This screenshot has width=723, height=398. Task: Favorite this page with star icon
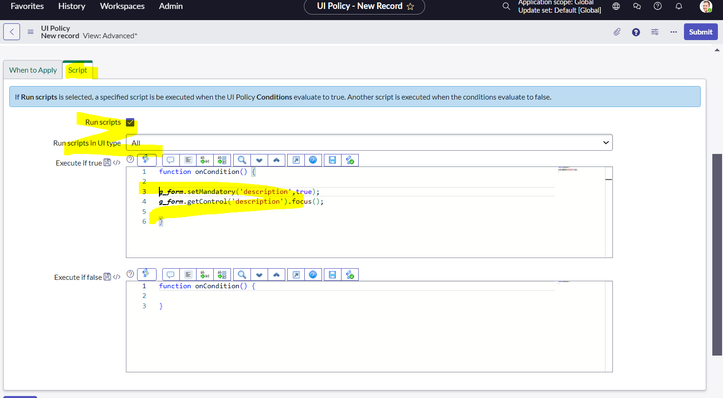point(410,6)
